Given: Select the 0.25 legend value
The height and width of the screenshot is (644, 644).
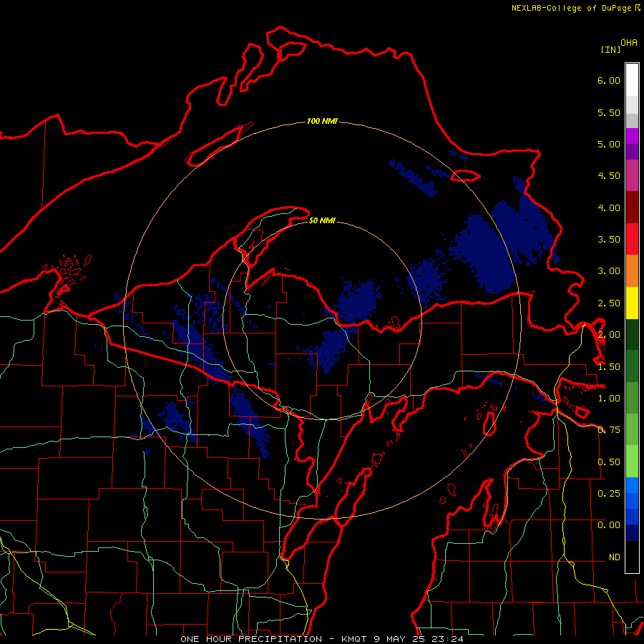Looking at the screenshot, I should coord(609,493).
